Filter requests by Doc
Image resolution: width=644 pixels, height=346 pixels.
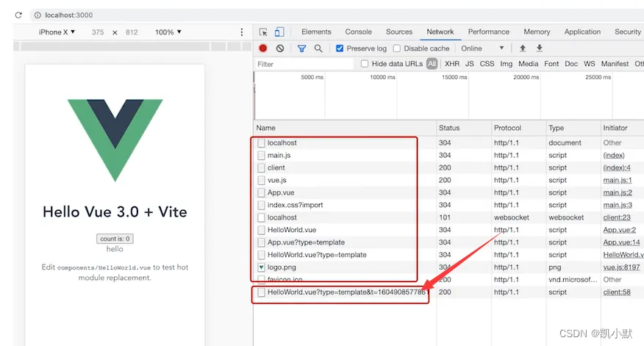pyautogui.click(x=571, y=64)
